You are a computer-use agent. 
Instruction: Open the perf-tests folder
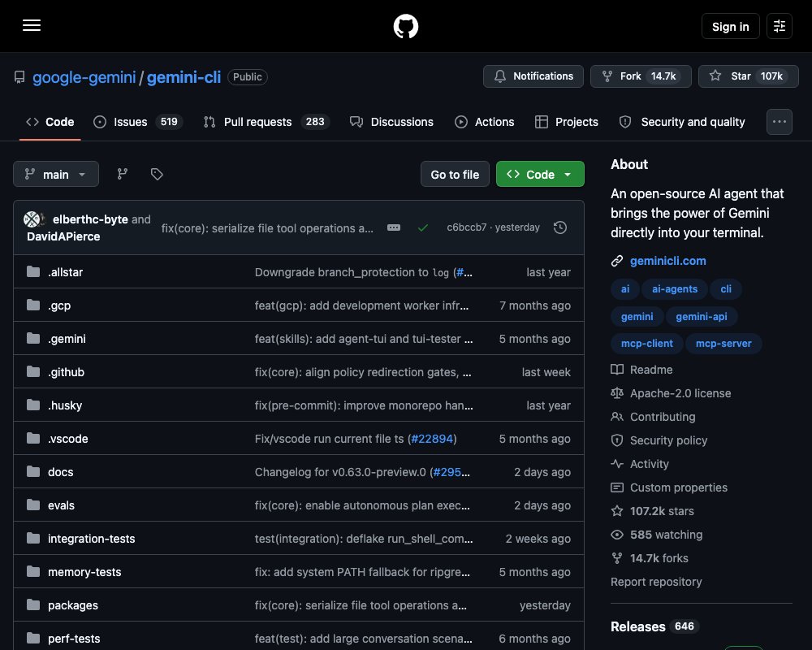(74, 639)
